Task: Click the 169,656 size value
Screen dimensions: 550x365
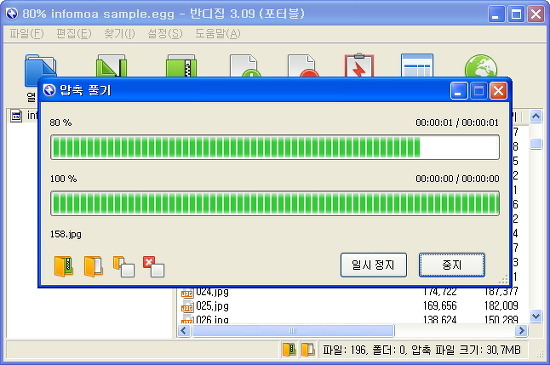Action: (x=440, y=306)
